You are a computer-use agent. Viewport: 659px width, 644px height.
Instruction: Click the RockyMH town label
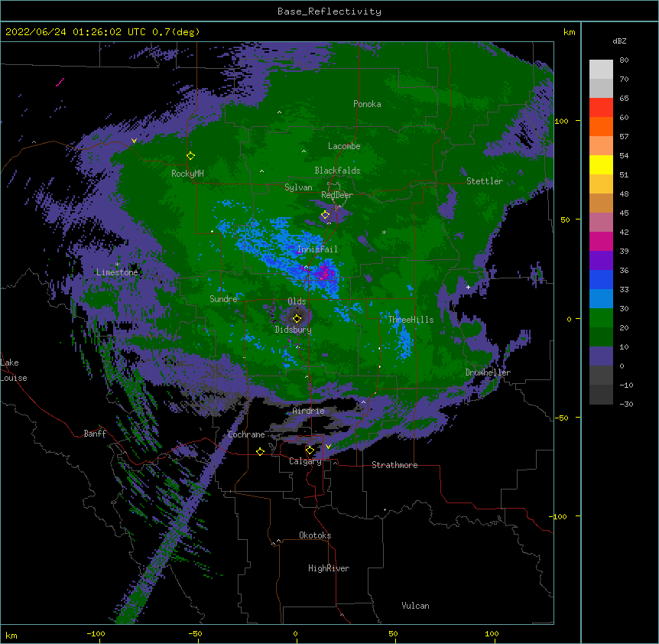click(x=187, y=174)
